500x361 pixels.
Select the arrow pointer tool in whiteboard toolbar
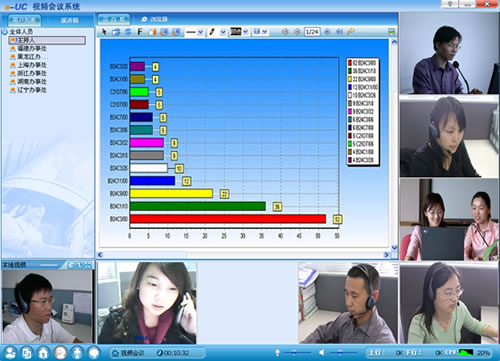[x=104, y=32]
